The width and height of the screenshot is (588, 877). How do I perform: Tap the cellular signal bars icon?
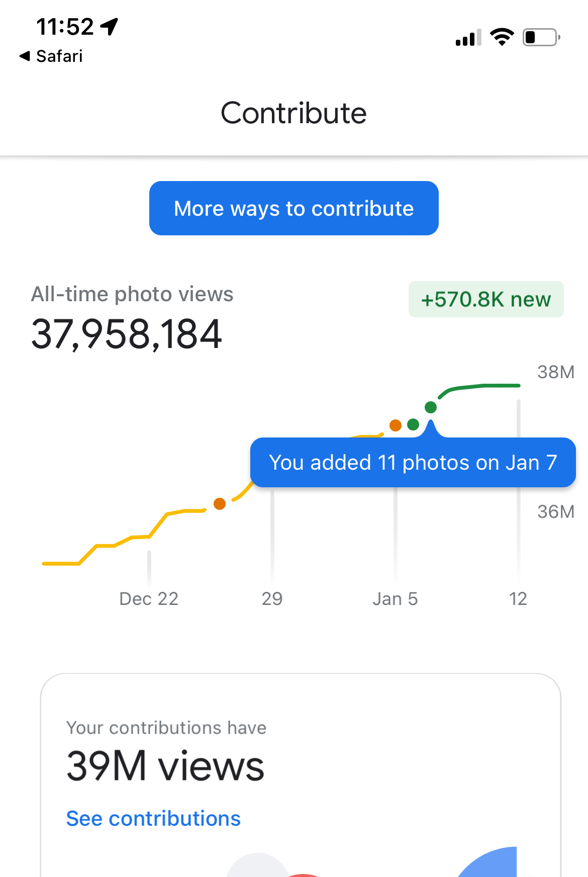pyautogui.click(x=468, y=38)
